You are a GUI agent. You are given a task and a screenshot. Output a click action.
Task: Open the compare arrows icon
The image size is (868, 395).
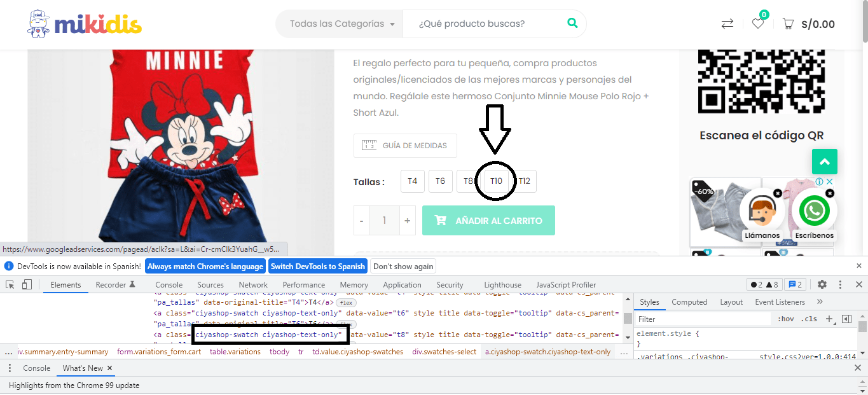click(x=727, y=24)
